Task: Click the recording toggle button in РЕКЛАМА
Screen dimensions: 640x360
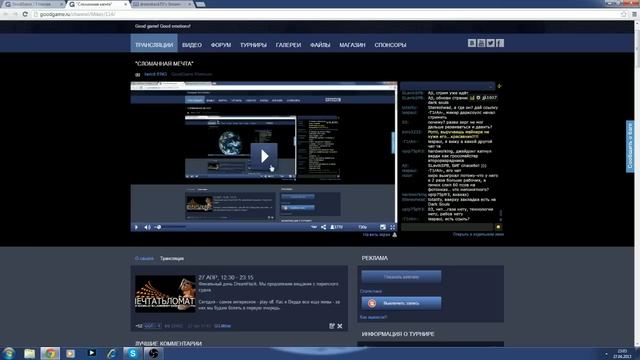Action: click(401, 303)
